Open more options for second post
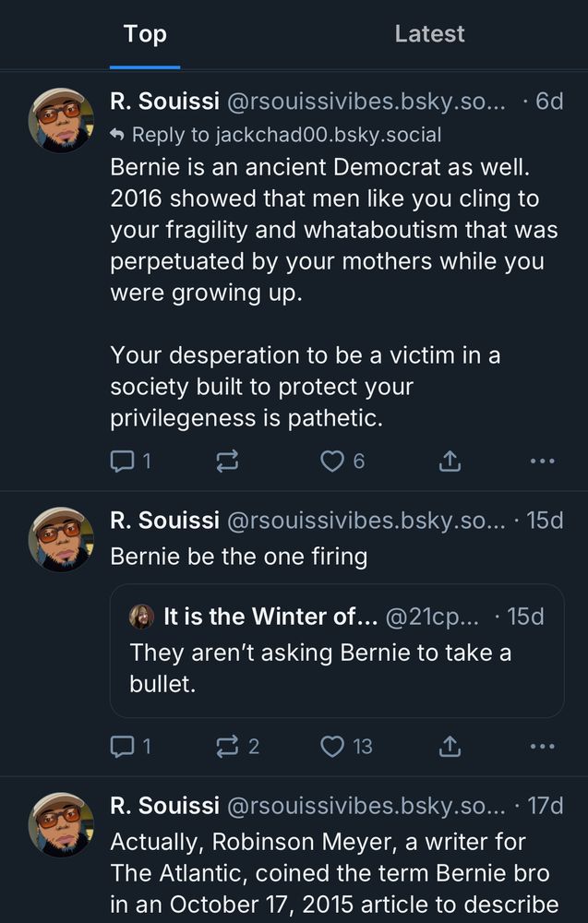588x923 pixels. [x=543, y=746]
